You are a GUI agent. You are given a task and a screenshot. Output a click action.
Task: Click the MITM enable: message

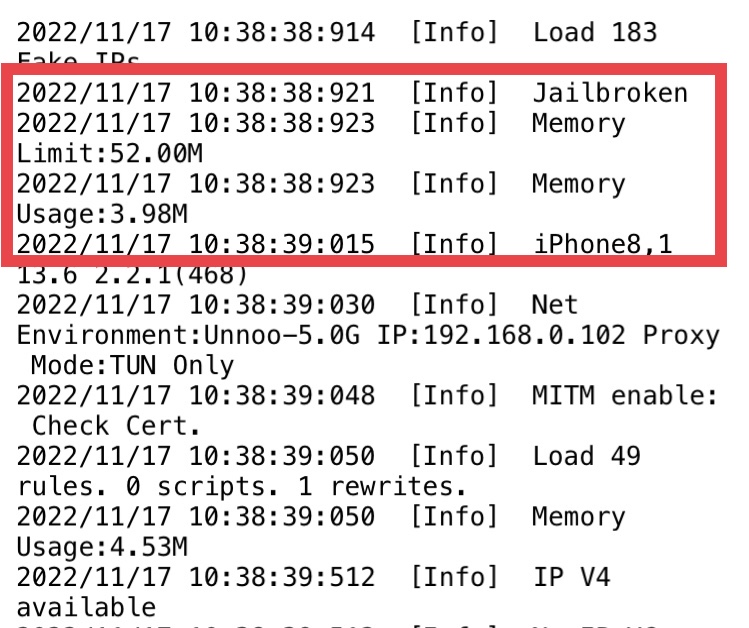(624, 396)
